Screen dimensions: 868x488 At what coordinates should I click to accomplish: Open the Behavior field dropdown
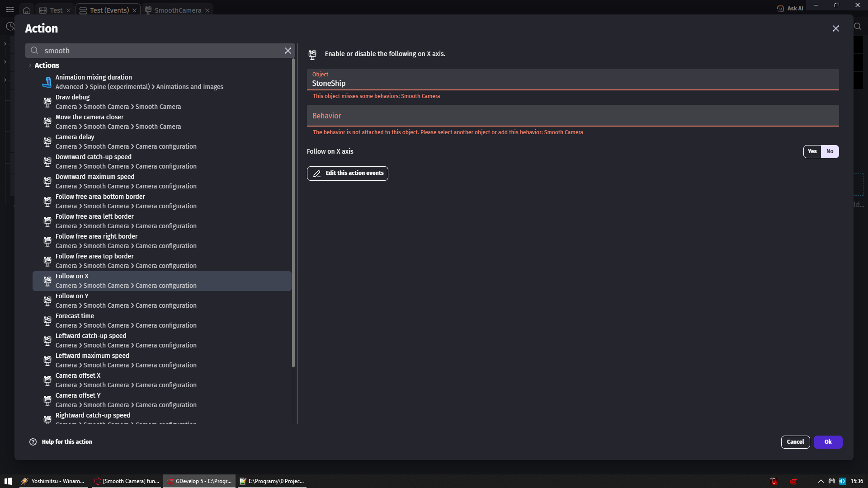pos(572,116)
